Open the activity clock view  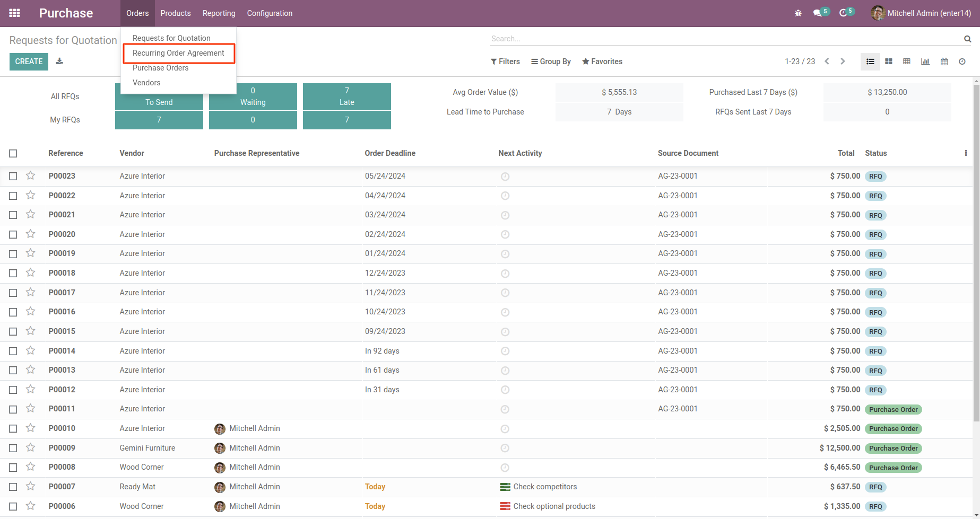962,61
